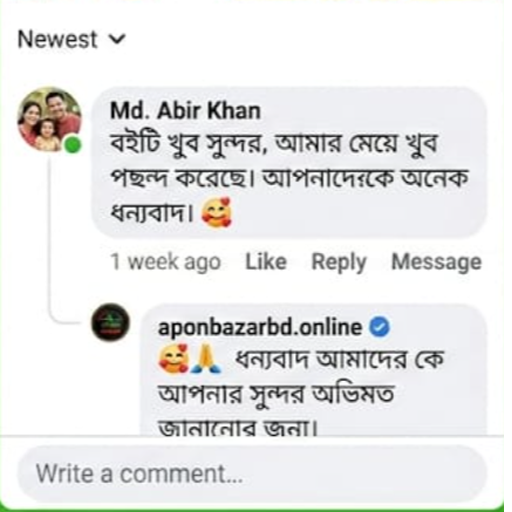The height and width of the screenshot is (512, 512).
Task: Click the praying hands emoji in the reply
Action: point(206,359)
